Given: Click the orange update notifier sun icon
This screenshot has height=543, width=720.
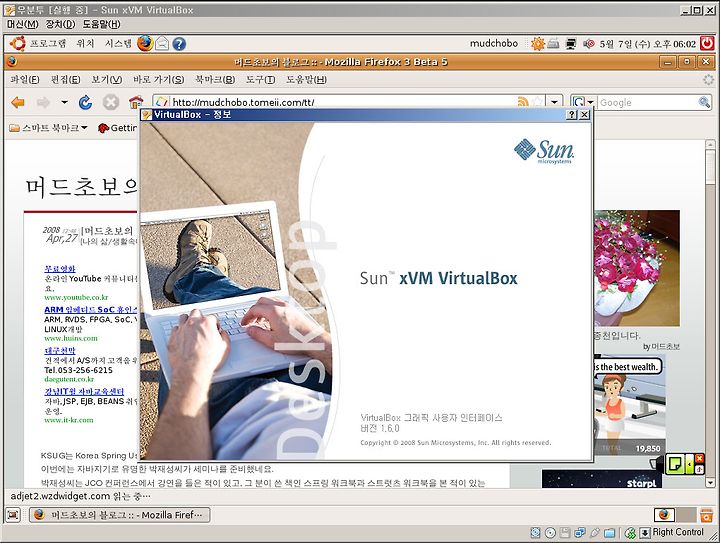Looking at the screenshot, I should (x=537, y=44).
